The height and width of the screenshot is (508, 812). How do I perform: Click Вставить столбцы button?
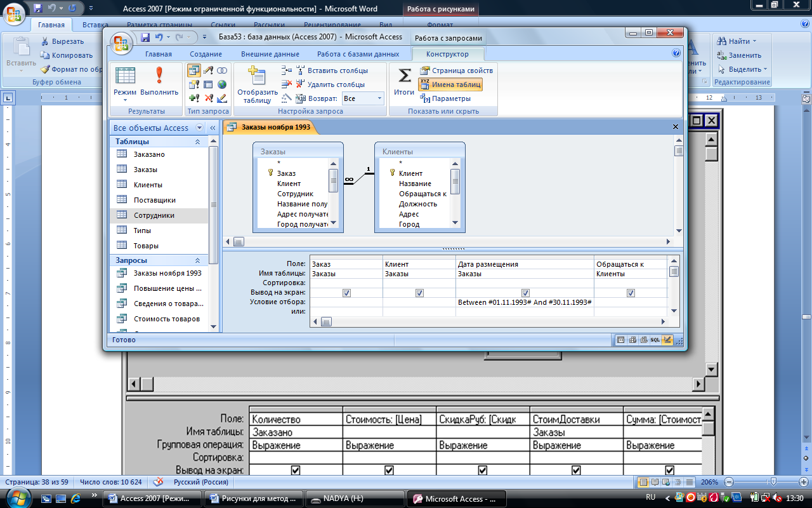pyautogui.click(x=332, y=70)
